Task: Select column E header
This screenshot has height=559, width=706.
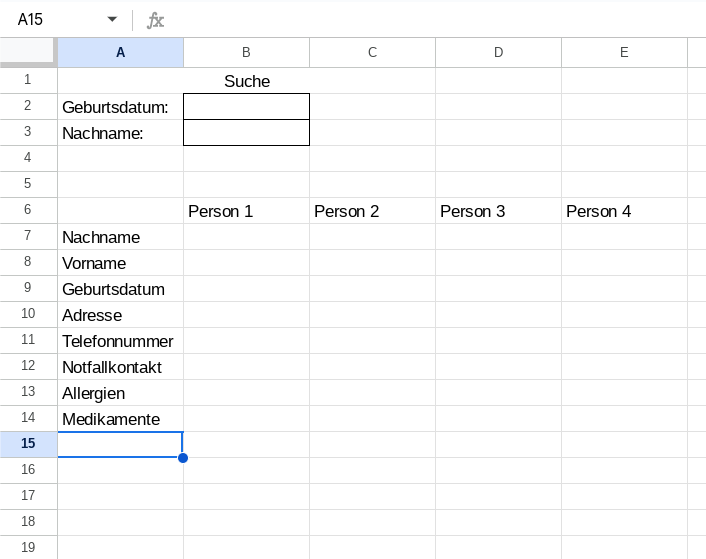Action: [x=625, y=53]
